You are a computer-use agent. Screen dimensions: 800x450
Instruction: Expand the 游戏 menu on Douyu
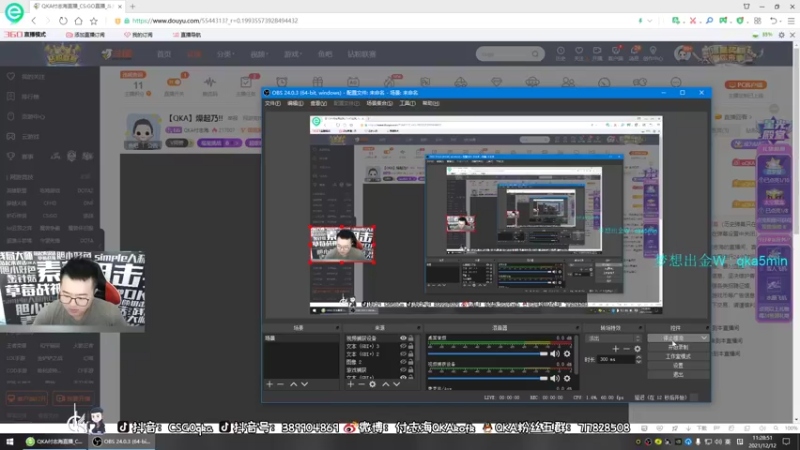[x=292, y=54]
